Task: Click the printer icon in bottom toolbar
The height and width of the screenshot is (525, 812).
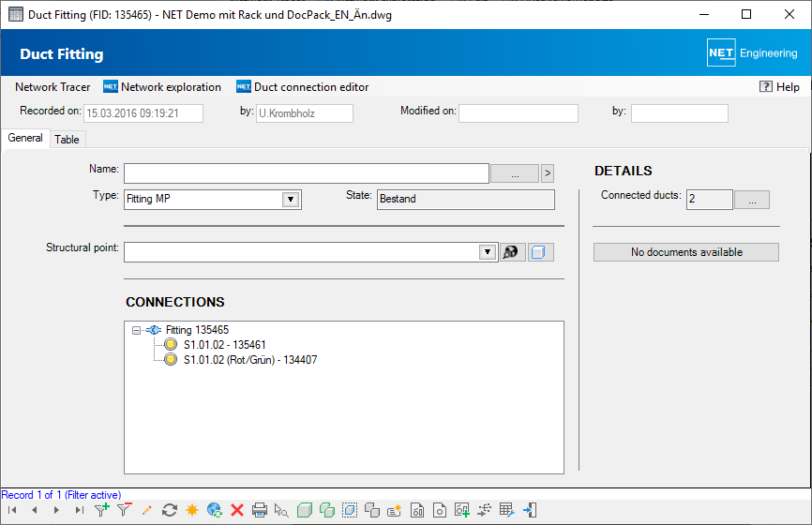Action: point(260,510)
